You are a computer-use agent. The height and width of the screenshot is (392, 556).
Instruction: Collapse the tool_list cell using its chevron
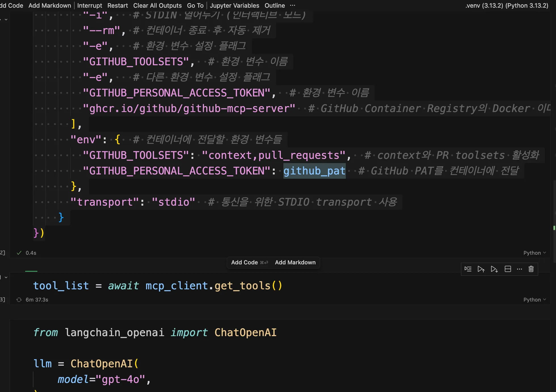tap(6, 277)
